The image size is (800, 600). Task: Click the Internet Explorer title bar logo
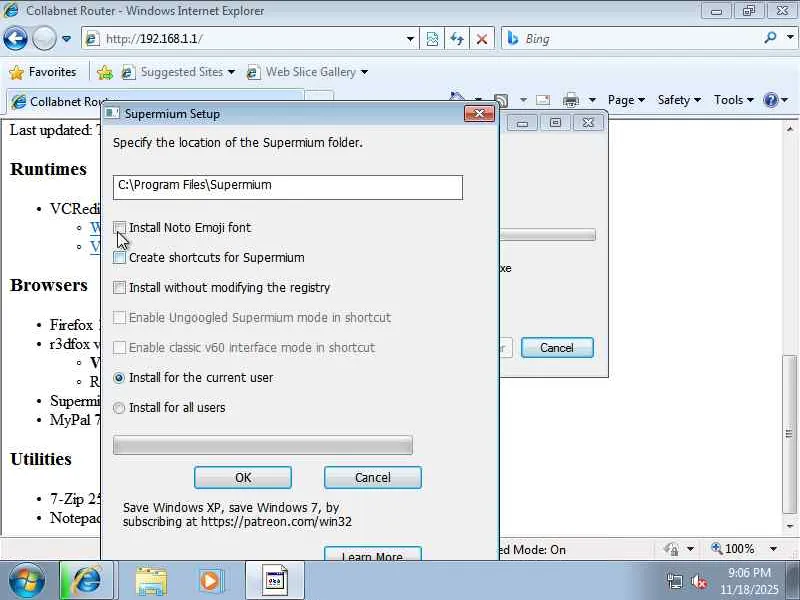(11, 10)
